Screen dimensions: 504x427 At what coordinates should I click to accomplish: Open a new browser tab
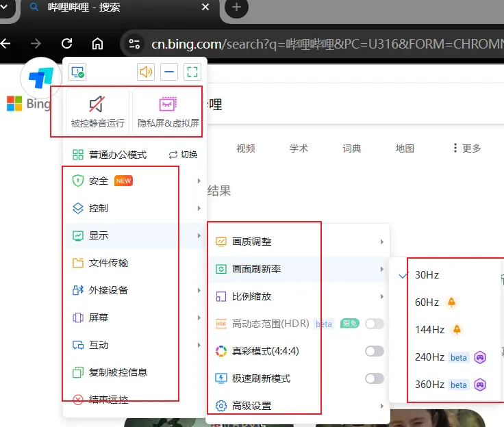pos(236,7)
